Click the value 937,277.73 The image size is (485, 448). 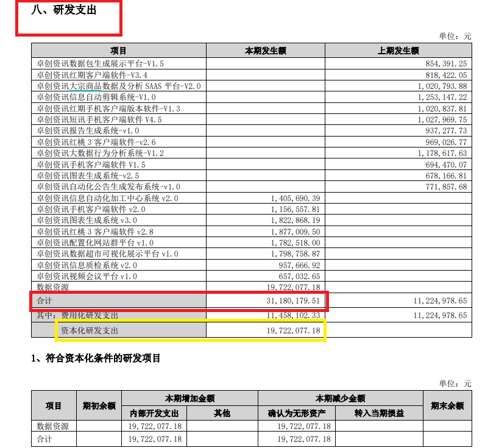point(446,131)
